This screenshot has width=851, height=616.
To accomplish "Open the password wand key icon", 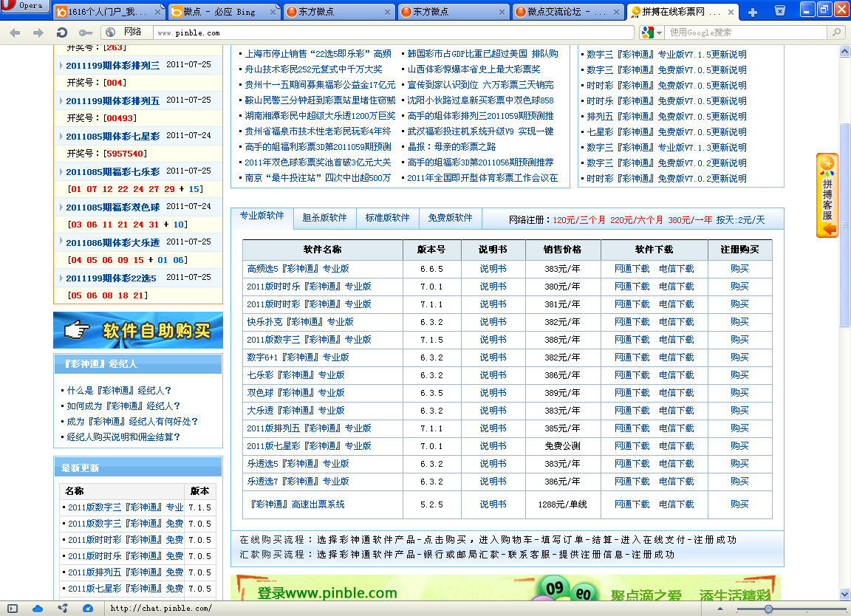I will (x=86, y=32).
